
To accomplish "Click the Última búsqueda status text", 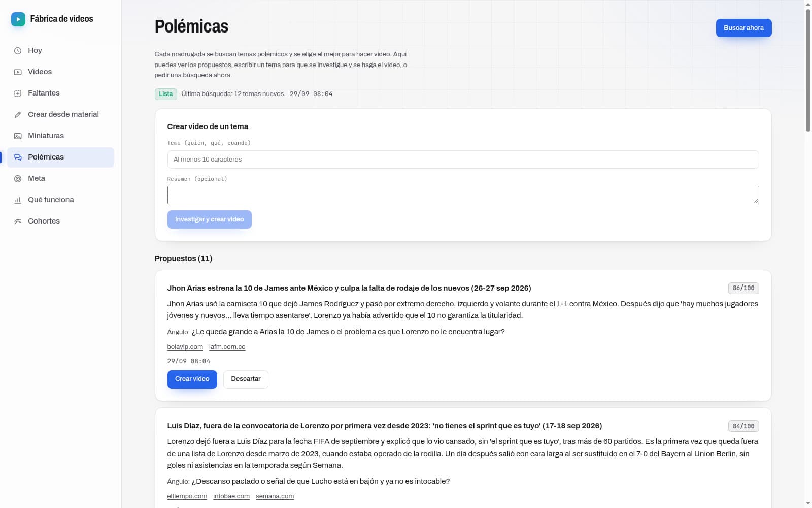I will (233, 94).
